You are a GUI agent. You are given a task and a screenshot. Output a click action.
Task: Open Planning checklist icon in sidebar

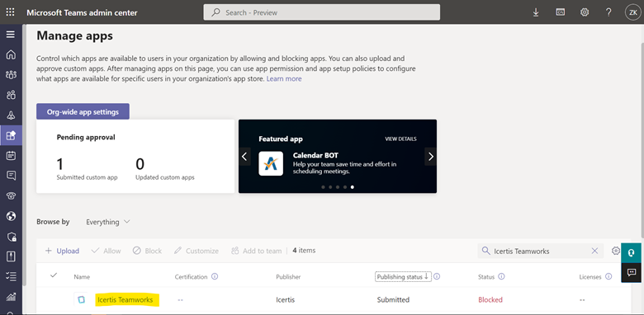pyautogui.click(x=11, y=276)
